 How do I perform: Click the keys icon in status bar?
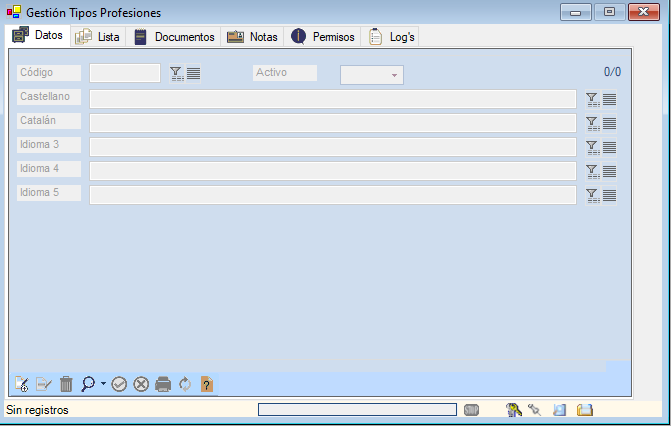coord(514,410)
